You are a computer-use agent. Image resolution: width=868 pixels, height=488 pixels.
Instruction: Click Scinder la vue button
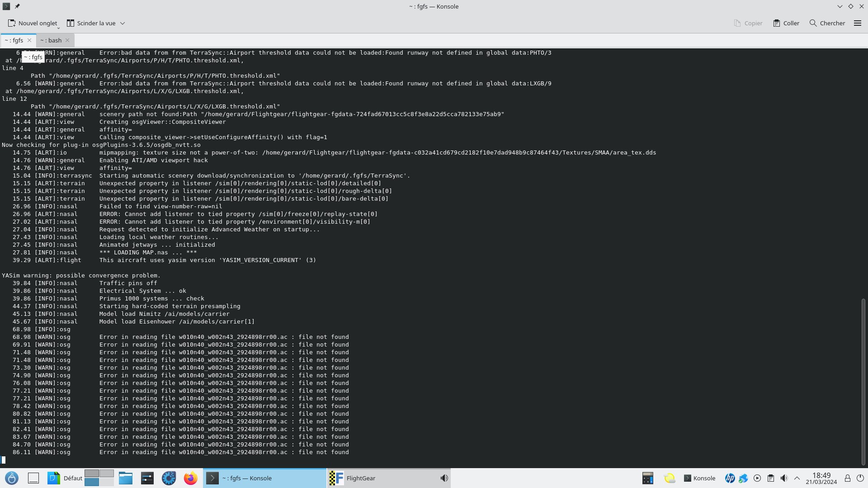pyautogui.click(x=91, y=23)
